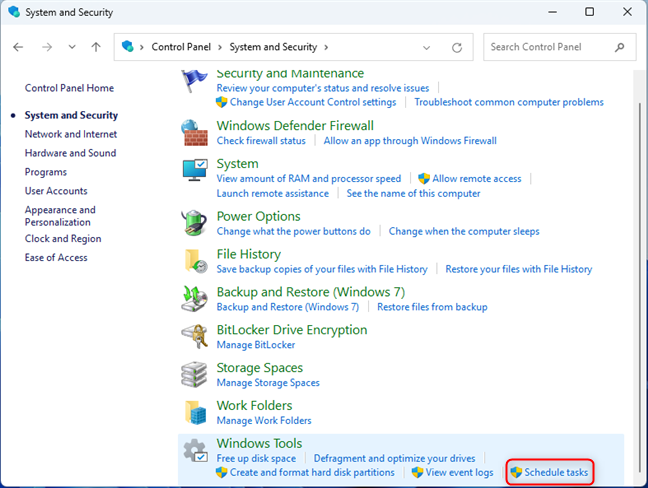Click the shield beside Allow remote access
Screen dimensions: 648x488
pos(424,179)
